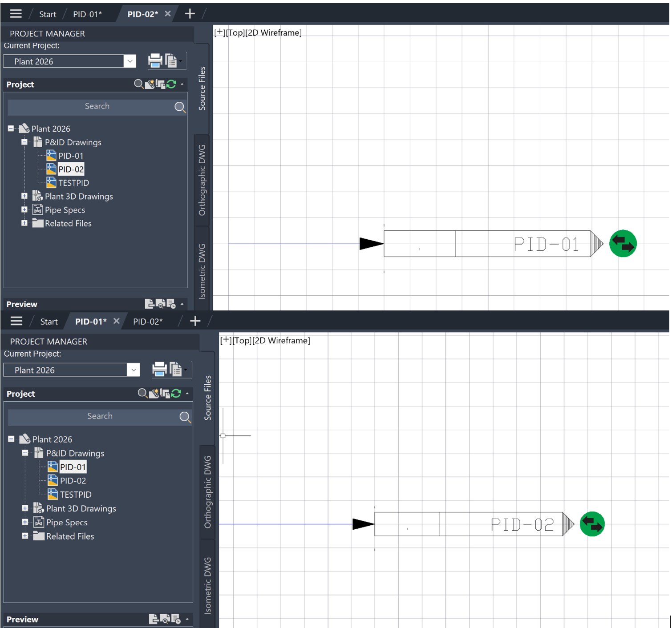Collapse the Plant 2026 tree node in the bottom window
The height and width of the screenshot is (628, 672).
(11, 439)
